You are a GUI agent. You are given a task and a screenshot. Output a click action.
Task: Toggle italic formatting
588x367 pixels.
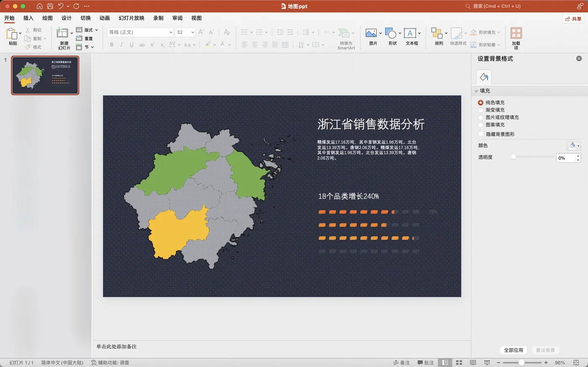pyautogui.click(x=121, y=45)
